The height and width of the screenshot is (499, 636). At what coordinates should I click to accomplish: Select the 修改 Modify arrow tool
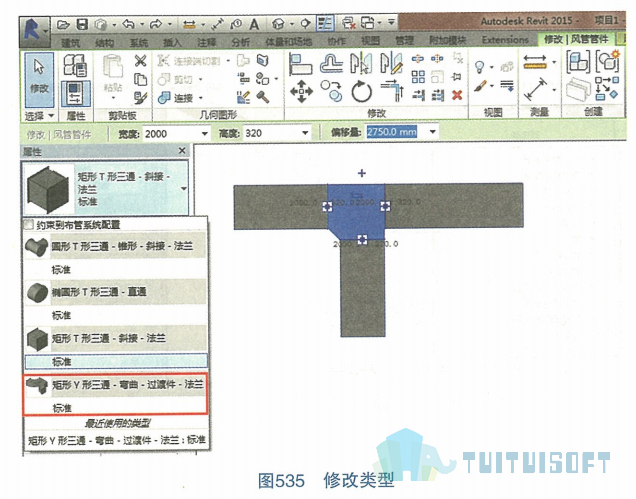pos(39,79)
